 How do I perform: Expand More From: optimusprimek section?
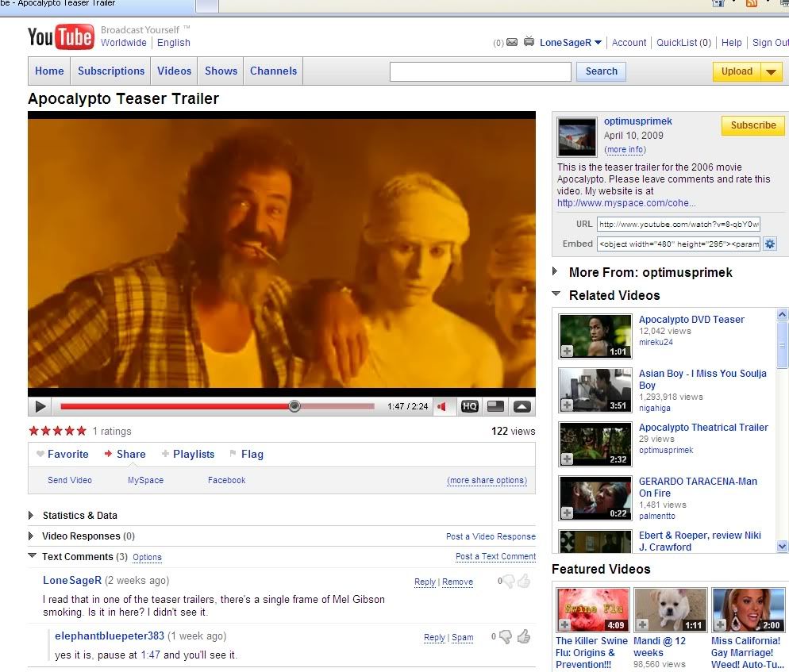point(556,272)
